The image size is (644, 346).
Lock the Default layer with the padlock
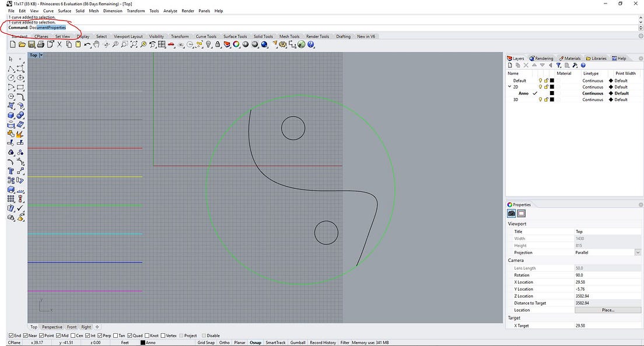pos(546,81)
